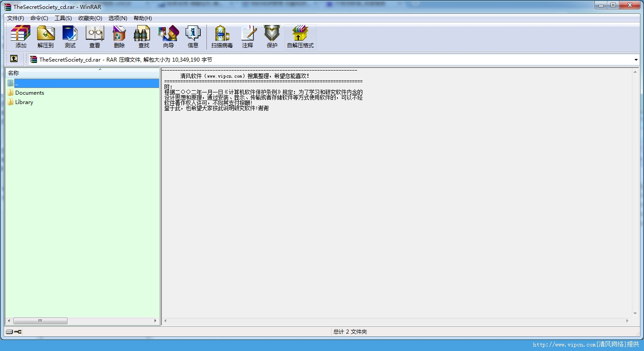Screen dimensions: 644x351
Task: Show archive 信息 (Info)
Action: [193, 37]
